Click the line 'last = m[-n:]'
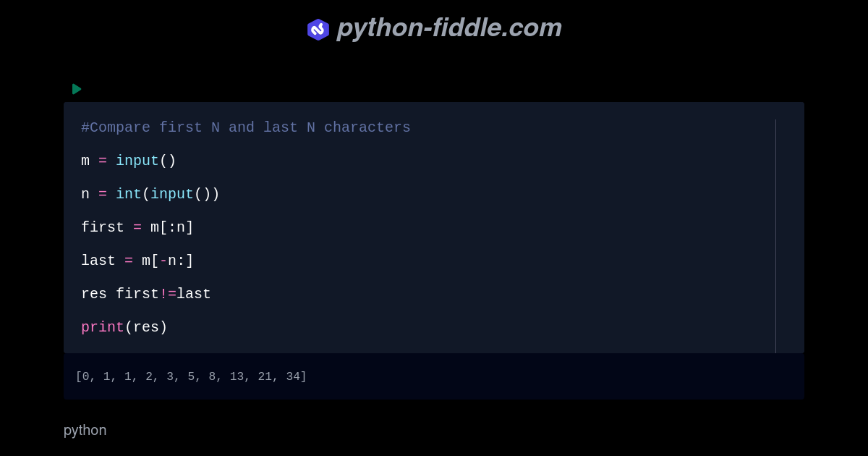Image resolution: width=868 pixels, height=456 pixels. tap(137, 260)
